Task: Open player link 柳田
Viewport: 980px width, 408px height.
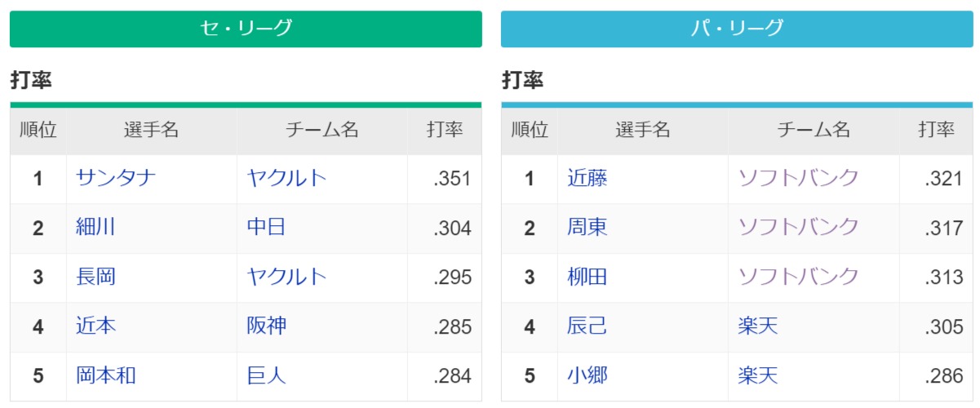Action: coord(588,277)
